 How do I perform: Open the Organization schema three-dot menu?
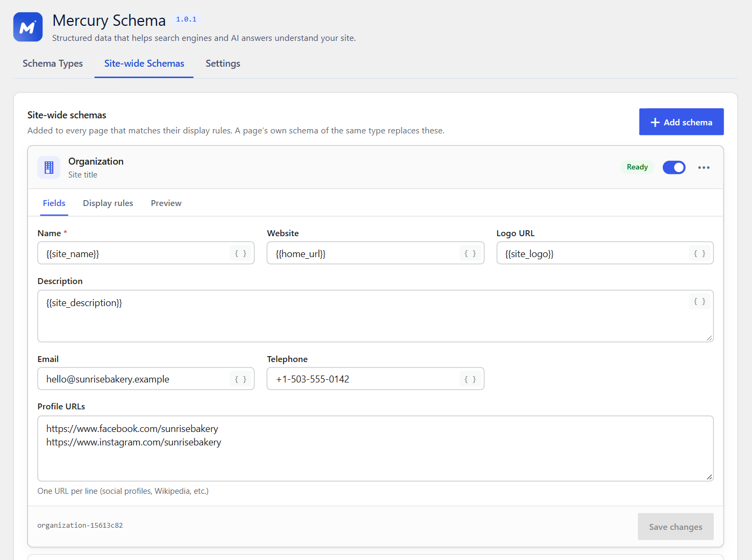[704, 167]
